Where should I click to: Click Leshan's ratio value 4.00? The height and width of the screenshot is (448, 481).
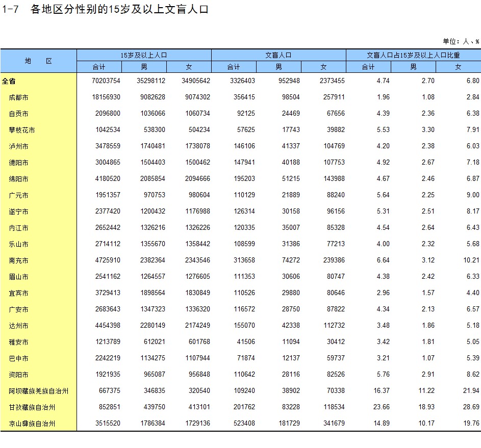click(383, 244)
